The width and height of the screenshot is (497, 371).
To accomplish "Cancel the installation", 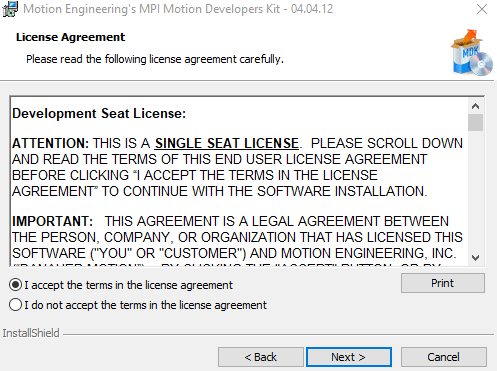I will tap(444, 357).
